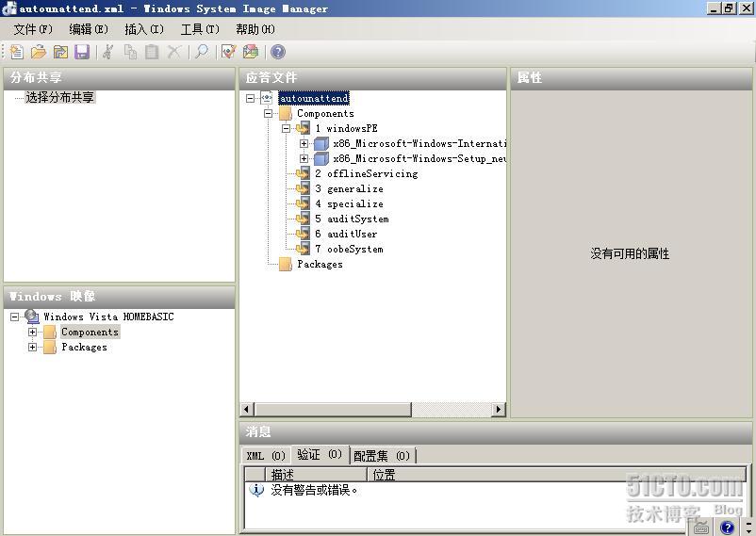The height and width of the screenshot is (536, 756).
Task: Open the 帮助(H) menu
Action: (x=255, y=29)
